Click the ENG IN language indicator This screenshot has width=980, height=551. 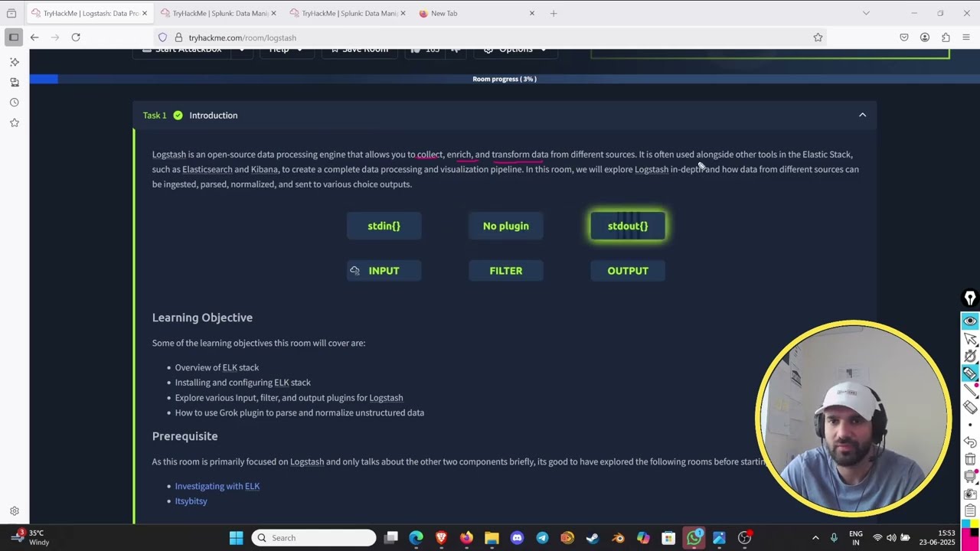[x=855, y=537]
